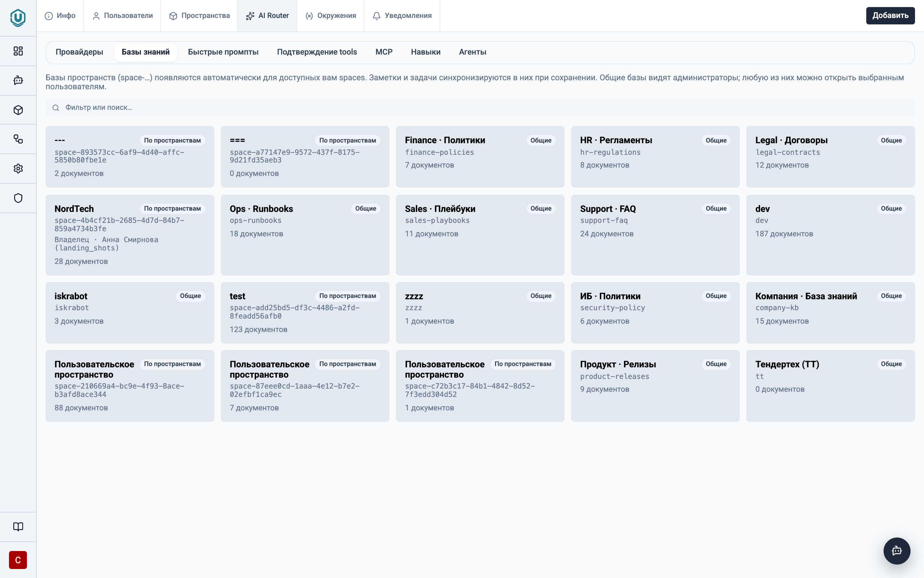Click the Добавить button

click(890, 16)
